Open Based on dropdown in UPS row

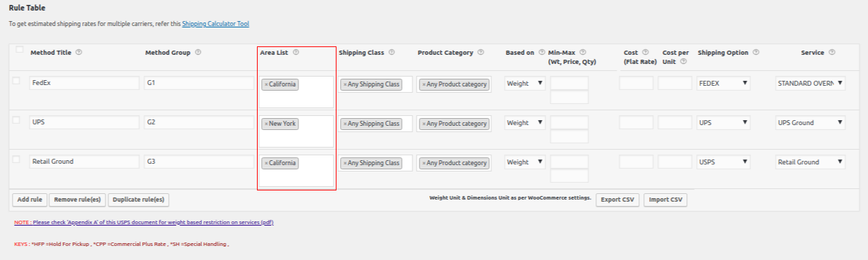coord(525,122)
